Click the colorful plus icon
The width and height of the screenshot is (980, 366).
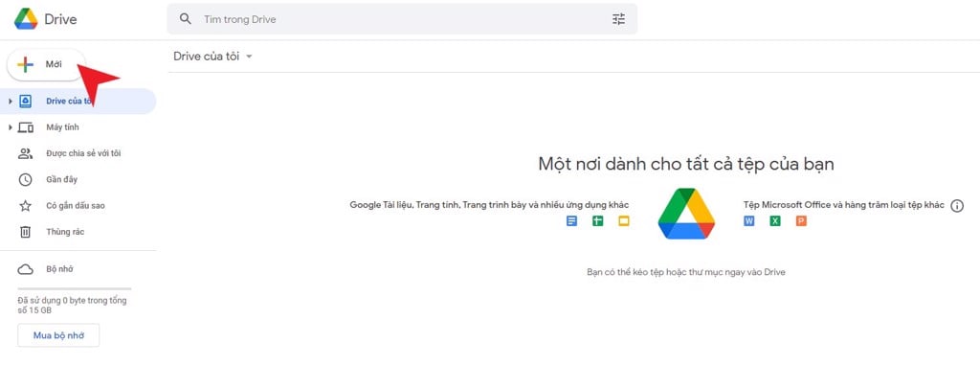[x=25, y=64]
